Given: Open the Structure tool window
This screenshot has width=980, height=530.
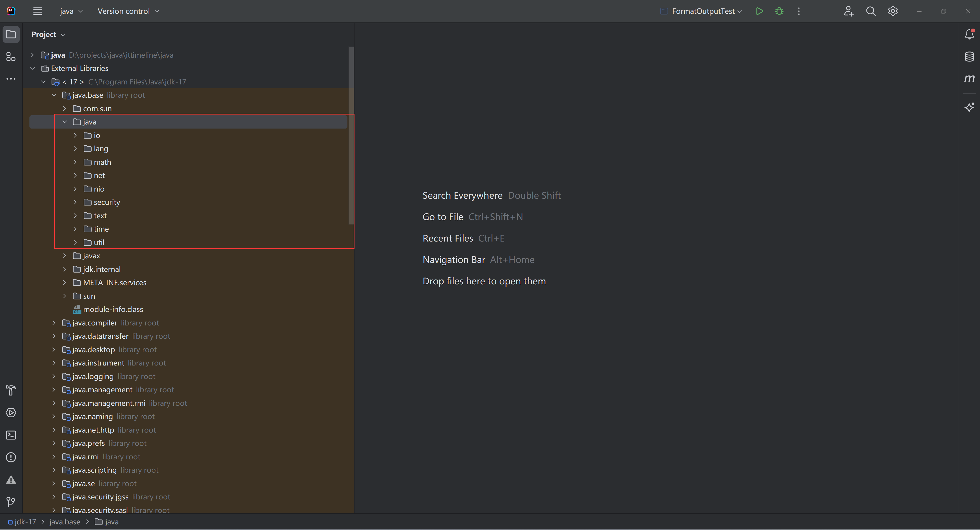Looking at the screenshot, I should coord(11,57).
